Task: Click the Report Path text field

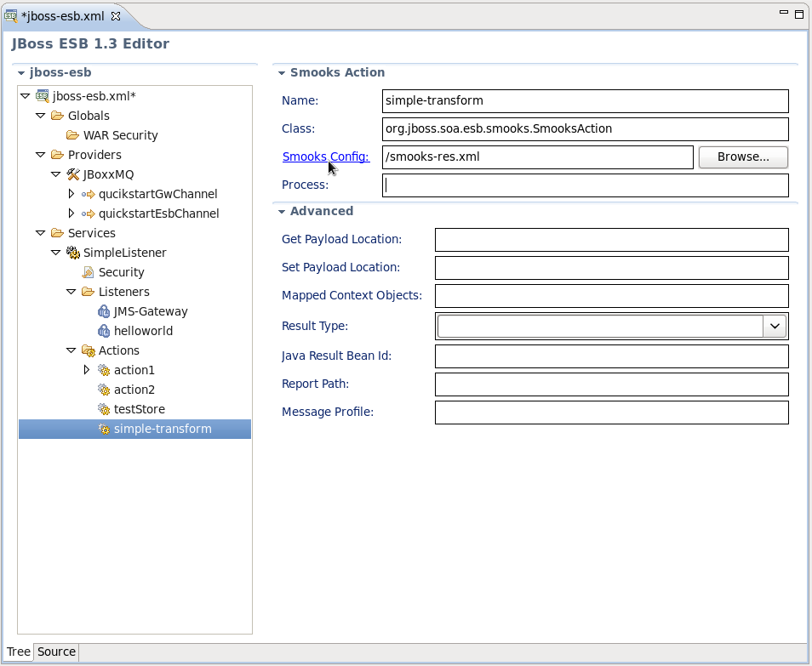Action: pyautogui.click(x=611, y=384)
